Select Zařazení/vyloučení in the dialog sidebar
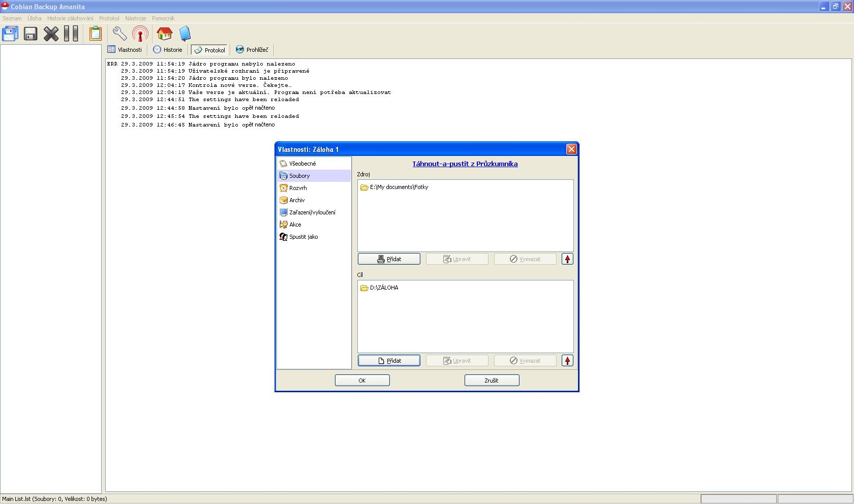Image resolution: width=854 pixels, height=504 pixels. (314, 212)
